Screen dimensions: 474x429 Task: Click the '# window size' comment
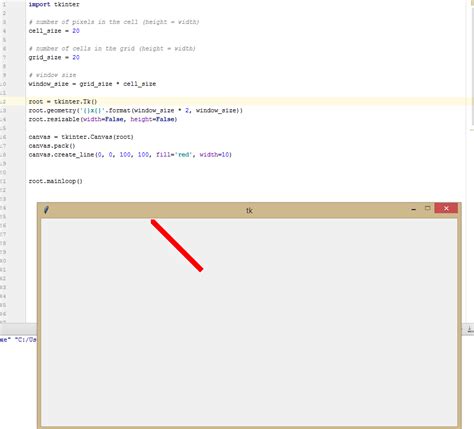point(52,75)
